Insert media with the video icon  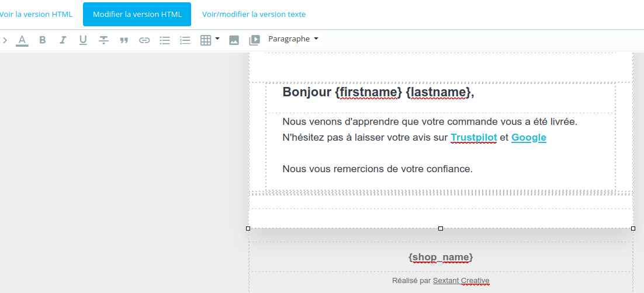pos(255,40)
